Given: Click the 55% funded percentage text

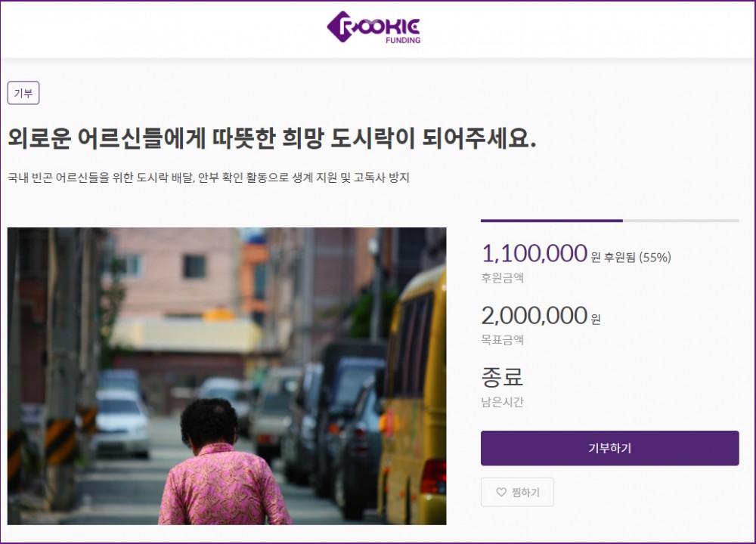Looking at the screenshot, I should [655, 258].
